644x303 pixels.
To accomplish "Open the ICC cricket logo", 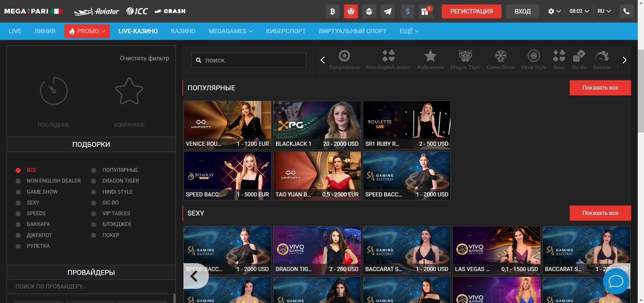I will point(137,11).
